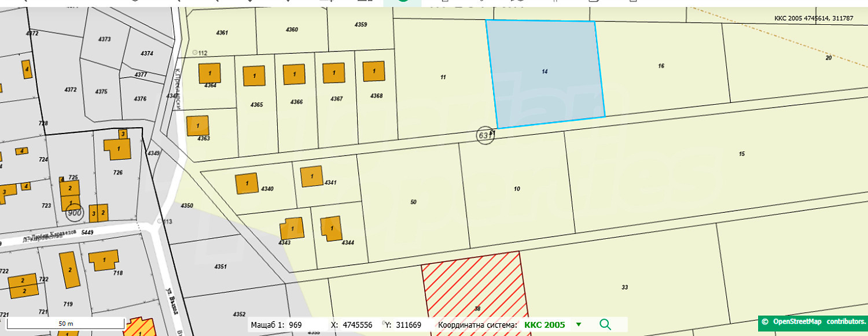868x336 pixels.
Task: Click parcel label 4375
Action: pyautogui.click(x=101, y=91)
